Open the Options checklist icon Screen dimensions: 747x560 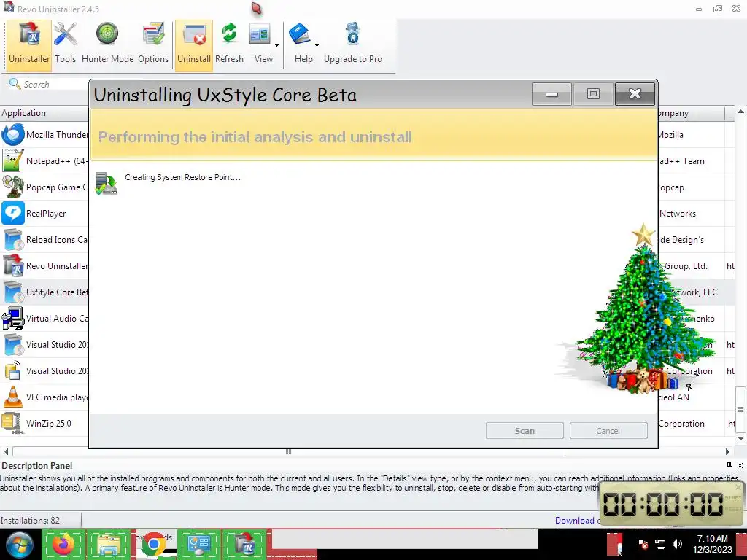[153, 34]
